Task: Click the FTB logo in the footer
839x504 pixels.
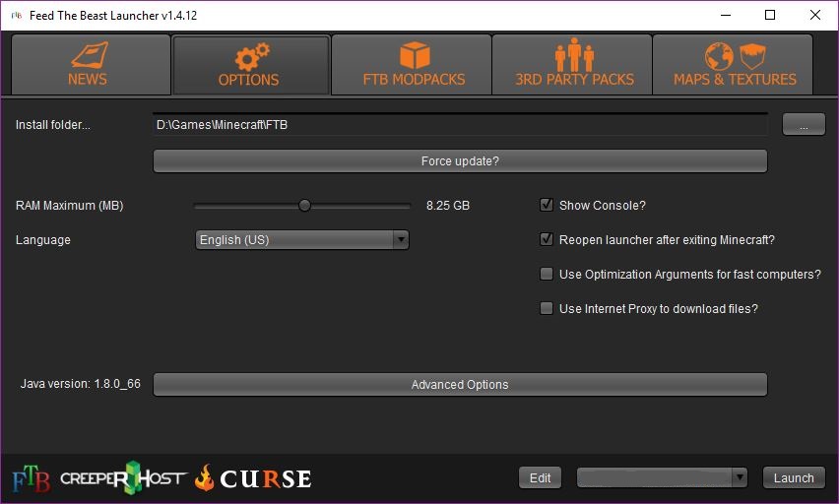Action: (x=32, y=478)
